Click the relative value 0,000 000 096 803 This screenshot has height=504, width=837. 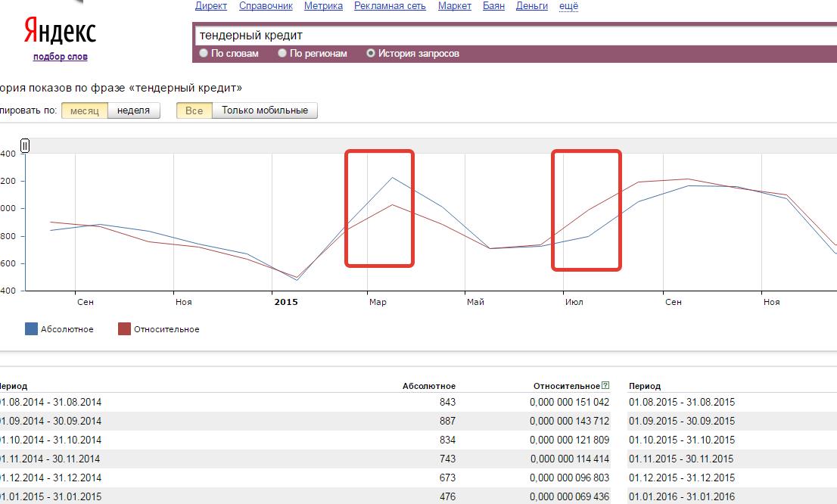coord(570,478)
